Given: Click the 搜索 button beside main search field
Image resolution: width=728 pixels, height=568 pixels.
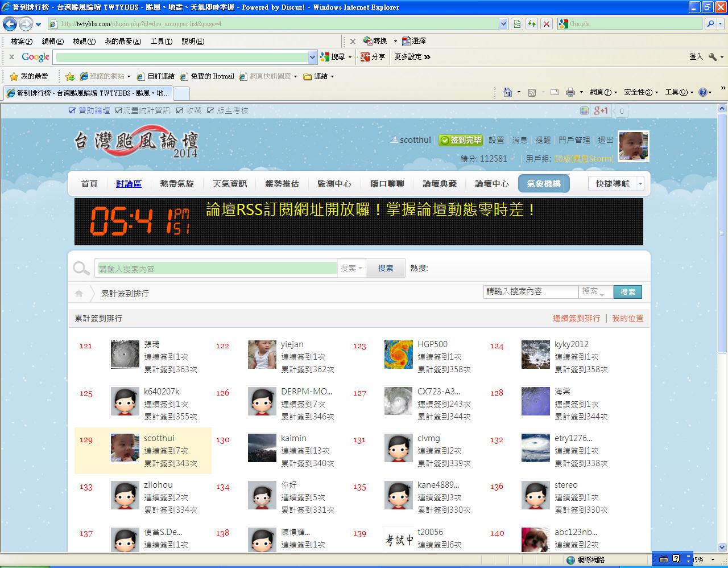Looking at the screenshot, I should pyautogui.click(x=386, y=268).
